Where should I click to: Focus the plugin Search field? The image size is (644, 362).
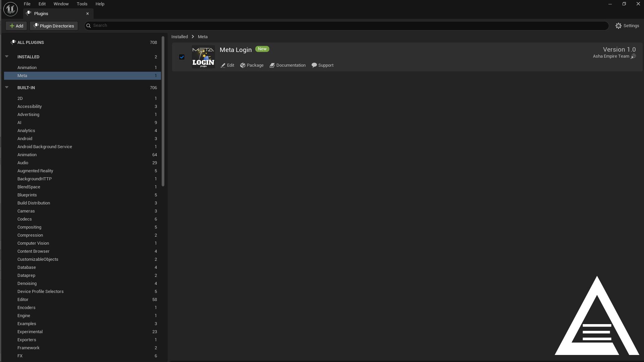(346, 26)
